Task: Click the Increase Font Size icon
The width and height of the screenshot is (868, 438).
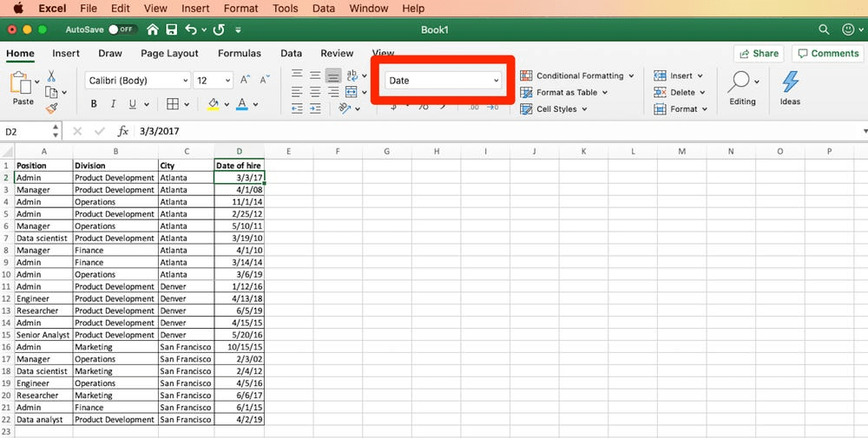Action: (x=245, y=80)
